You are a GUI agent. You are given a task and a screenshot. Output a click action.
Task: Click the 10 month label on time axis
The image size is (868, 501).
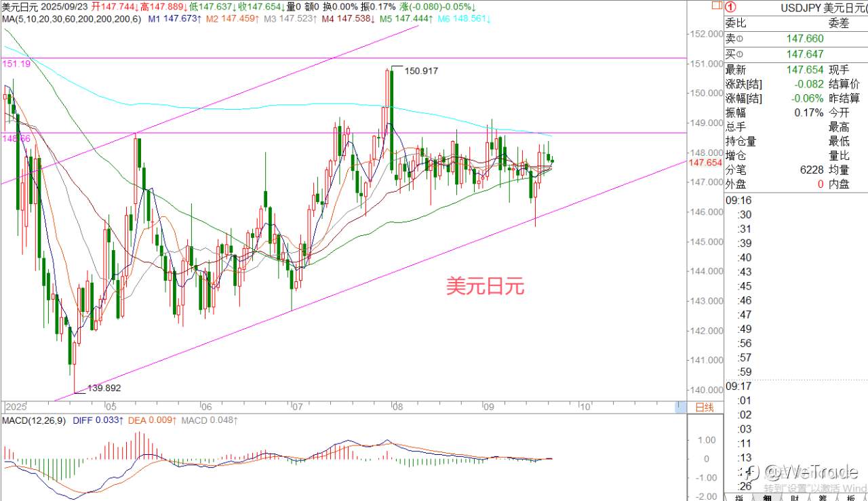coord(585,407)
